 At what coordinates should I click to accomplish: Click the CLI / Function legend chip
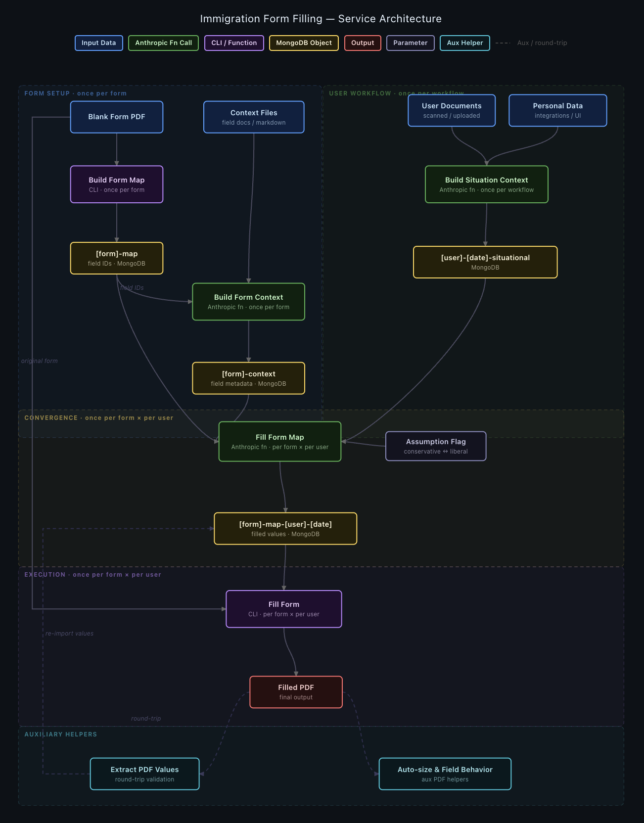coord(234,43)
